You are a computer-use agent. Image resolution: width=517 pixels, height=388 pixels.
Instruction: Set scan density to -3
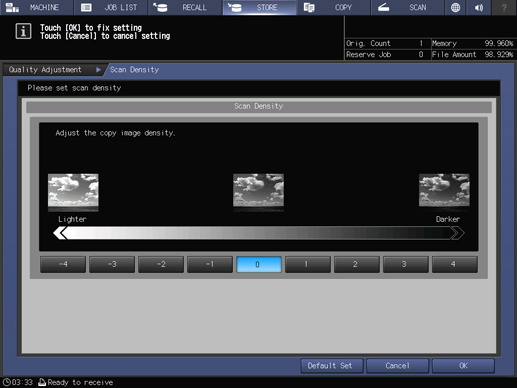[112, 264]
